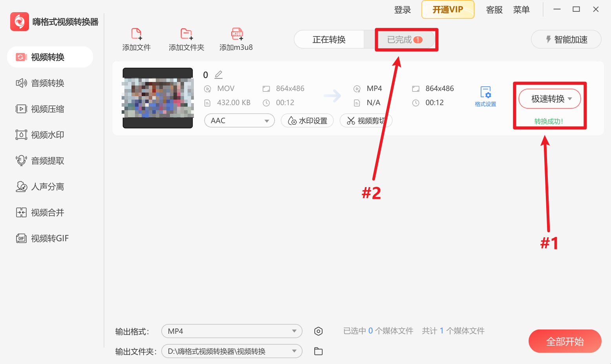611x364 pixels.
Task: Click the Add Folder (添加文件夹) icon
Action: (x=186, y=35)
